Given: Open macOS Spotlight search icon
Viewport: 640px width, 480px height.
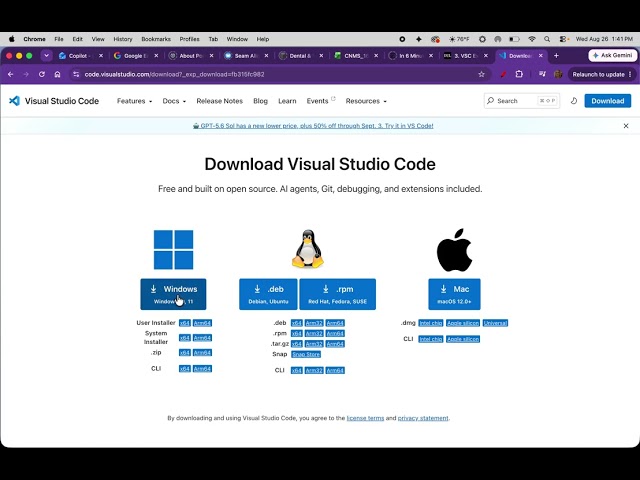Looking at the screenshot, I should (547, 39).
